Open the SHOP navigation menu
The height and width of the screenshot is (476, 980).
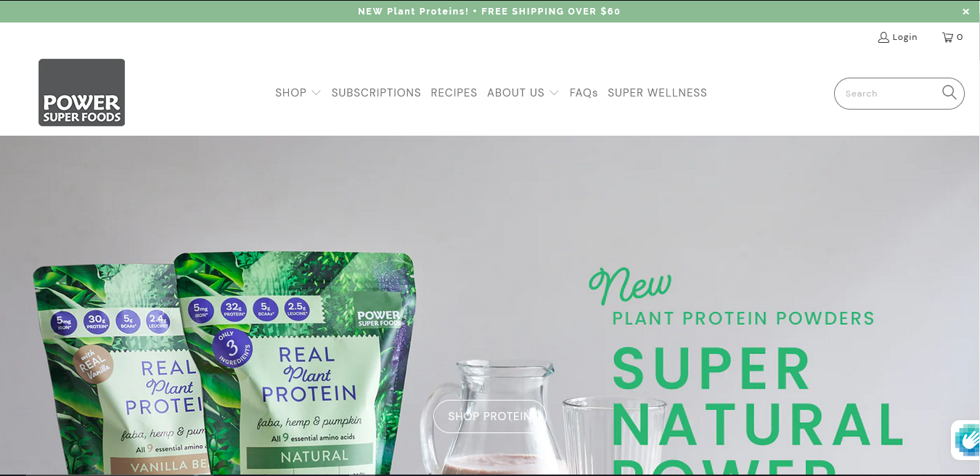point(290,93)
